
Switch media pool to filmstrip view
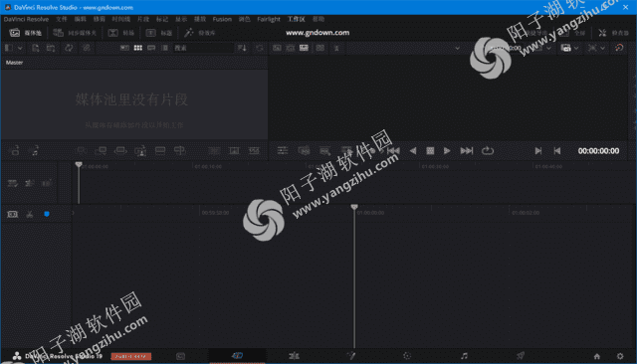151,48
